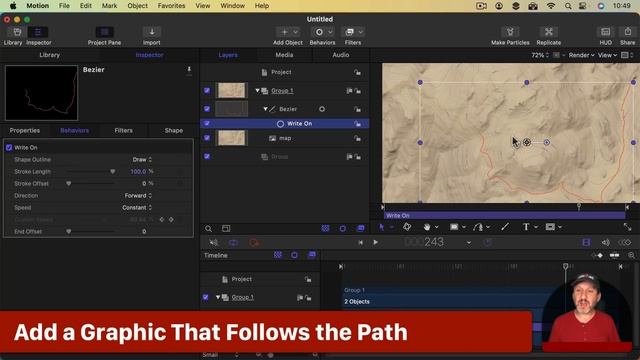The width and height of the screenshot is (640, 360).
Task: Click the Replicate toolbar icon
Action: pos(549,32)
